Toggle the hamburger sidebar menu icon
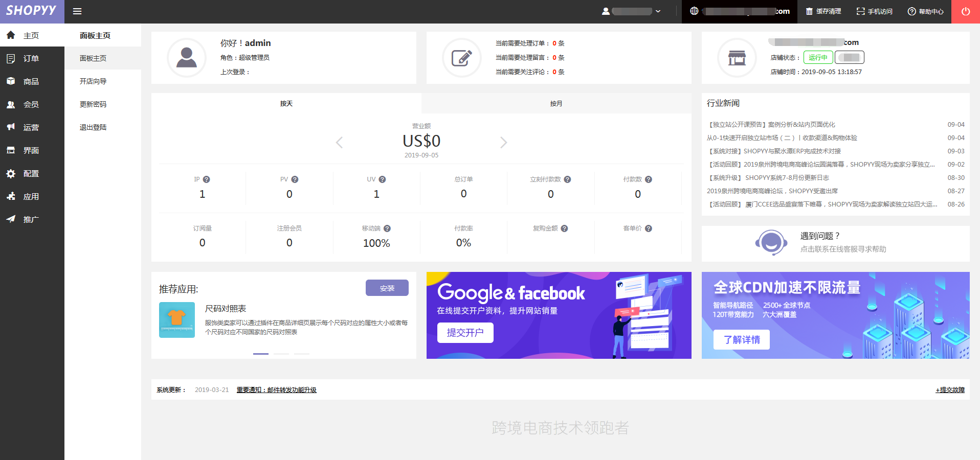This screenshot has height=460, width=980. tap(77, 11)
